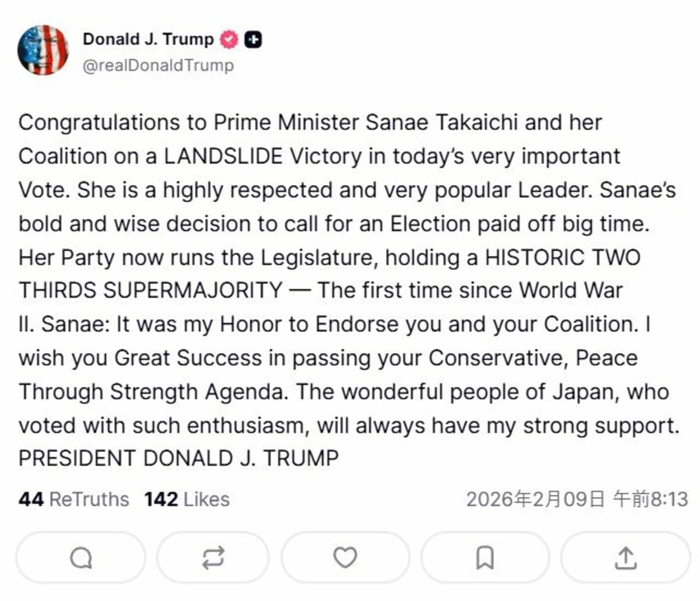Click the ReTruth repost arrows icon

click(213, 557)
